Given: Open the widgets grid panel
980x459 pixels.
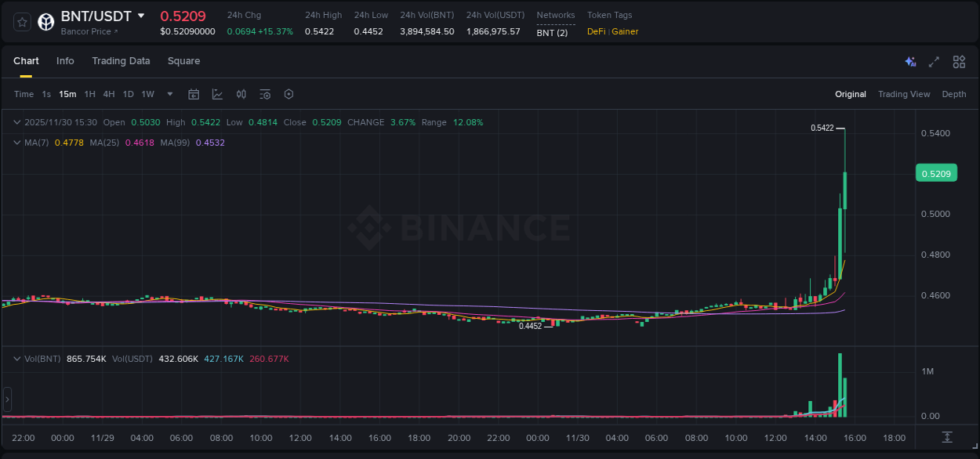Looking at the screenshot, I should 958,61.
